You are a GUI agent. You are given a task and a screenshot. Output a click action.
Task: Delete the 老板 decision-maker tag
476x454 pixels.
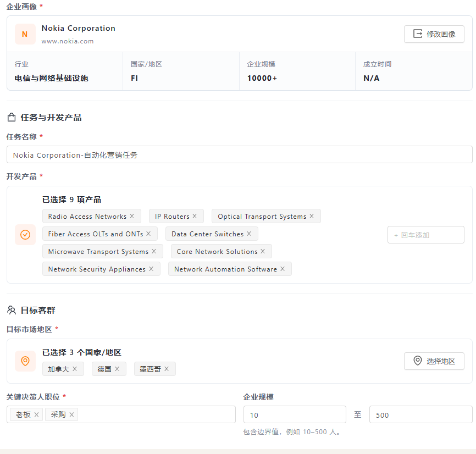(36, 414)
